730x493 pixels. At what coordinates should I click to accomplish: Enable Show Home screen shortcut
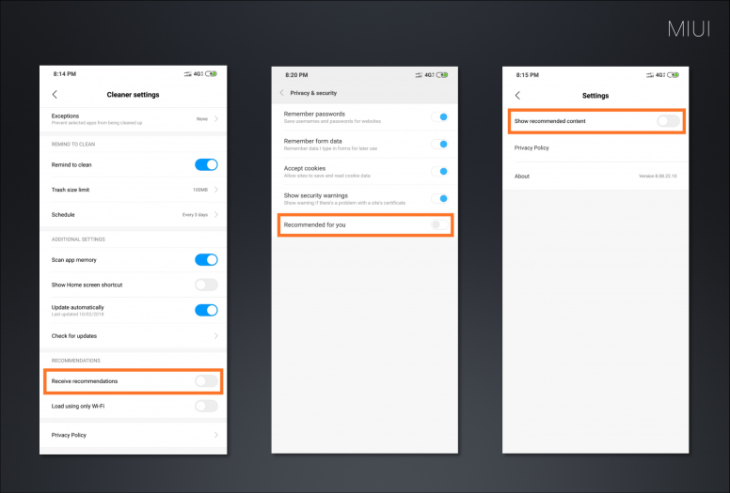coord(206,285)
